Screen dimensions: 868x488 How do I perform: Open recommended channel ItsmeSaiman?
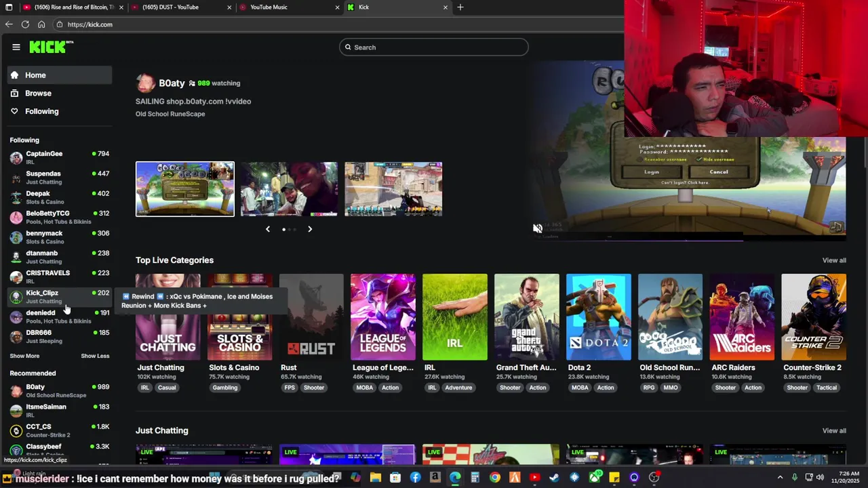(60, 411)
